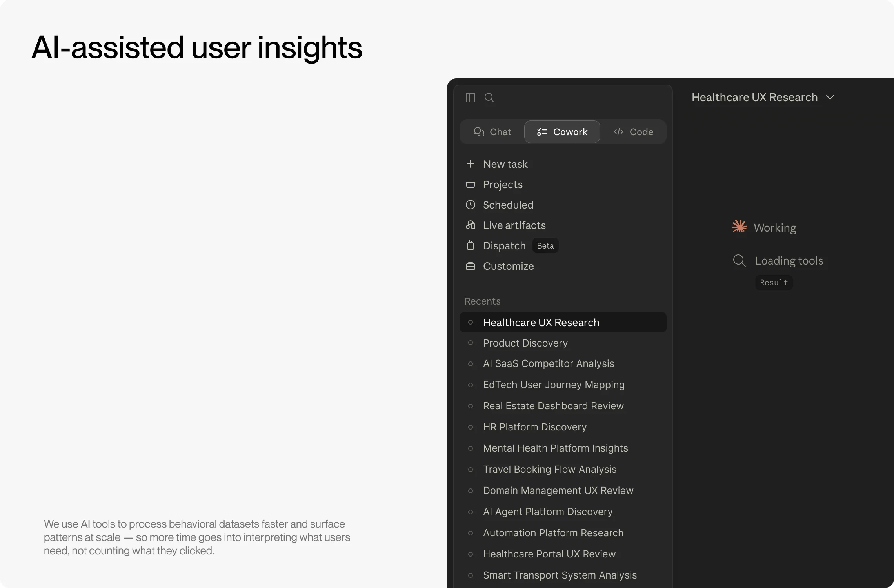Switch to the Chat tab

point(492,132)
